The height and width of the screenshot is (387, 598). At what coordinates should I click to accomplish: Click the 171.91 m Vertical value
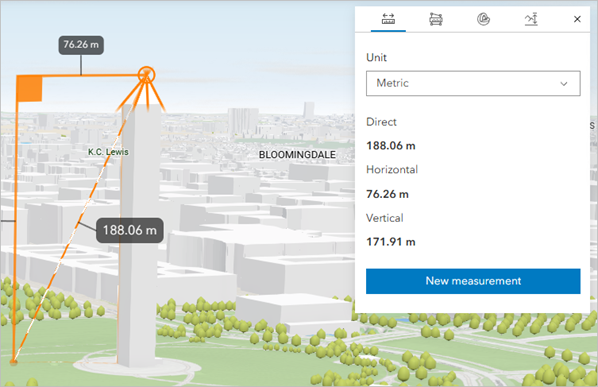[x=391, y=242]
